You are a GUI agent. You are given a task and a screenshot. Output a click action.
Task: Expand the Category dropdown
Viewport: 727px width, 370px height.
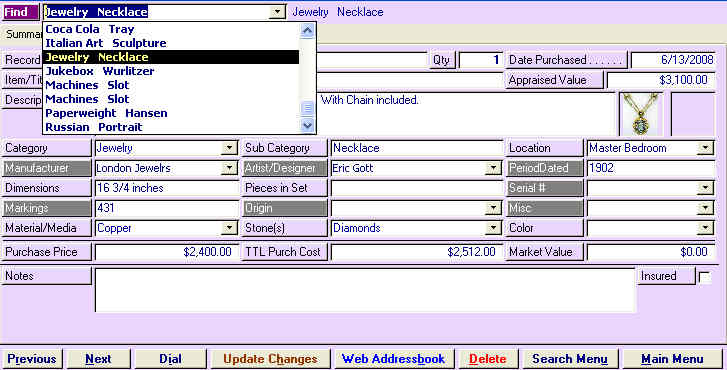click(x=229, y=148)
